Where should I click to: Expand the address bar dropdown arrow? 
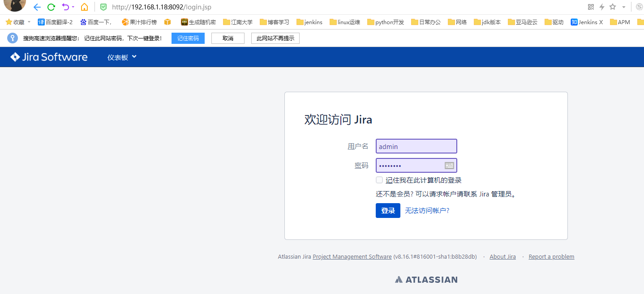(x=624, y=7)
